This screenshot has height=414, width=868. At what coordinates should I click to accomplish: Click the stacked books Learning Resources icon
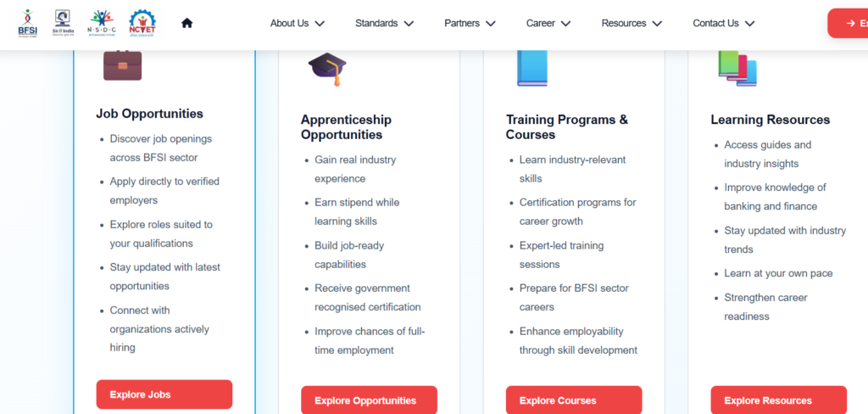tap(737, 68)
